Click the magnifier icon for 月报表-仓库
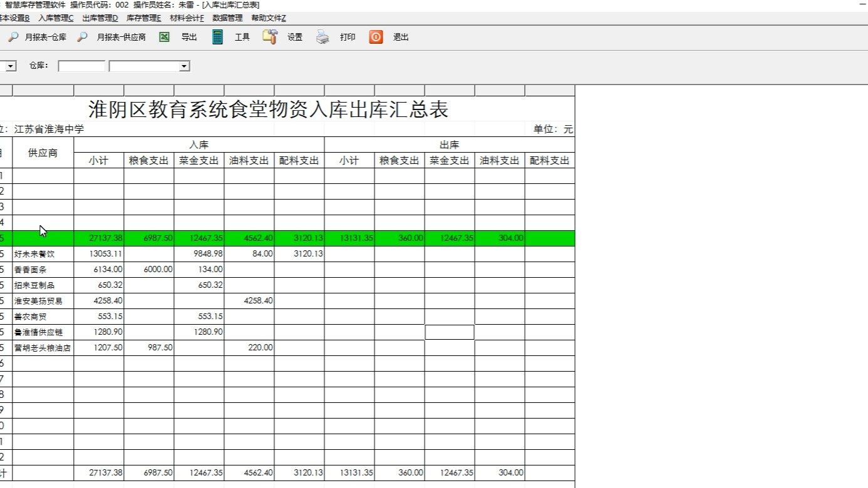 (13, 38)
